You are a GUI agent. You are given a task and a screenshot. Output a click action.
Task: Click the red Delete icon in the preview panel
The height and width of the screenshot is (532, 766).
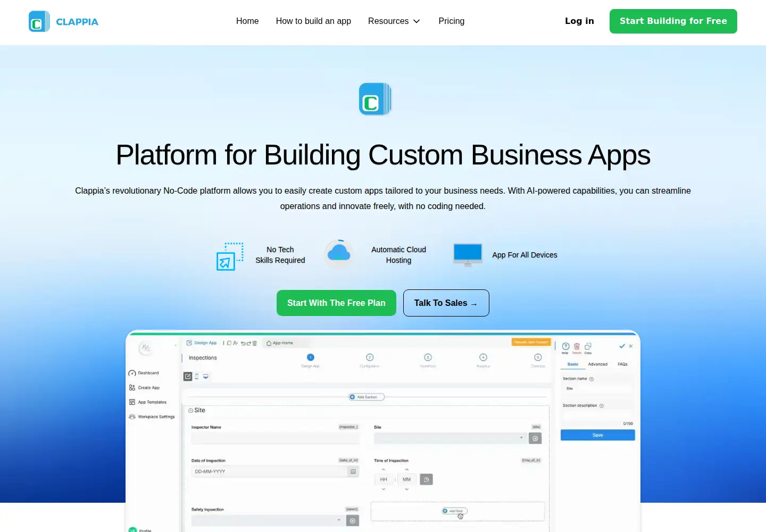click(x=577, y=346)
